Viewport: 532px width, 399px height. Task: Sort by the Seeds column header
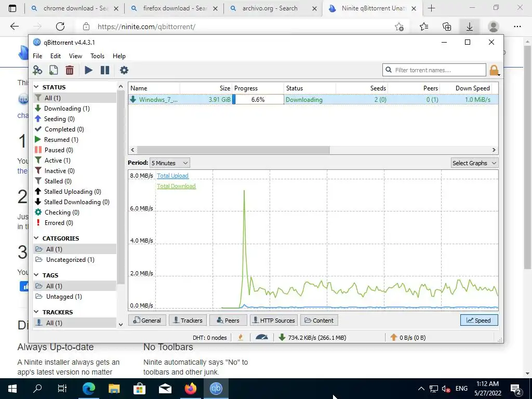click(x=362, y=88)
